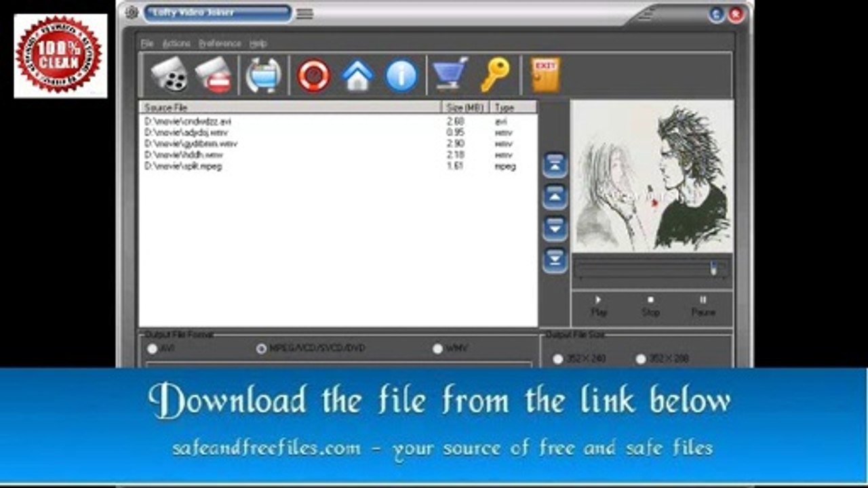The height and width of the screenshot is (488, 868).
Task: Open the Preference menu
Action: point(220,43)
